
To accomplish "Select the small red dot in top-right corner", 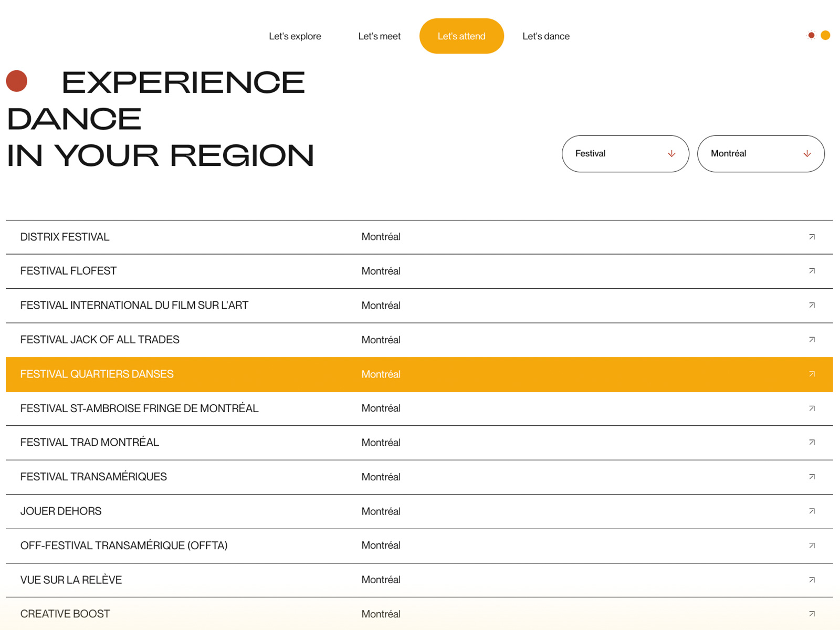I will 811,35.
